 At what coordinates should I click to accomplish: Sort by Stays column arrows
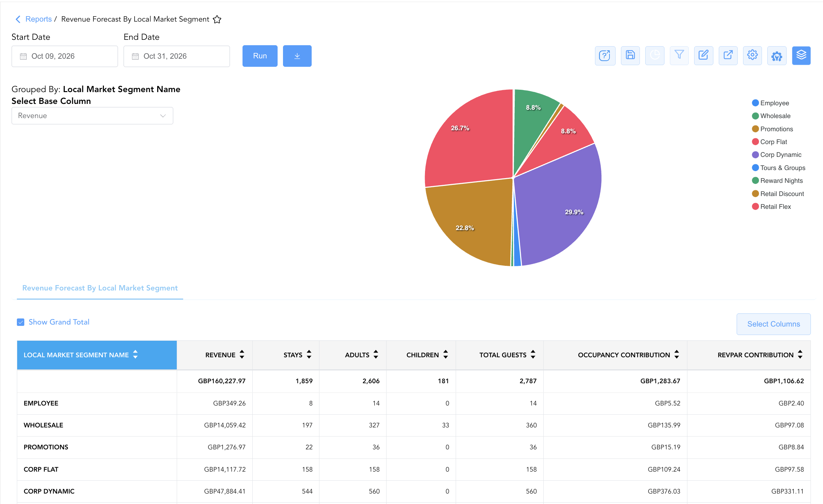coord(309,355)
